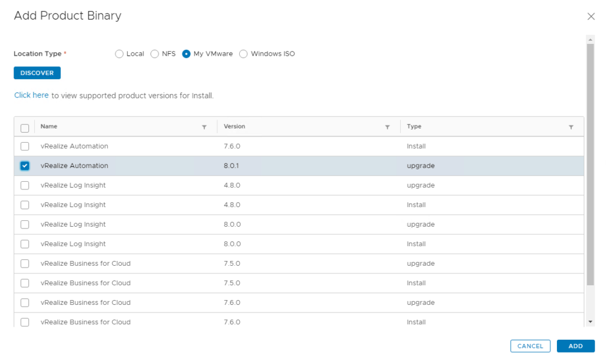Check vRealize Business for Cloud 7.6.0 Install
This screenshot has height=364, width=606.
click(x=25, y=322)
